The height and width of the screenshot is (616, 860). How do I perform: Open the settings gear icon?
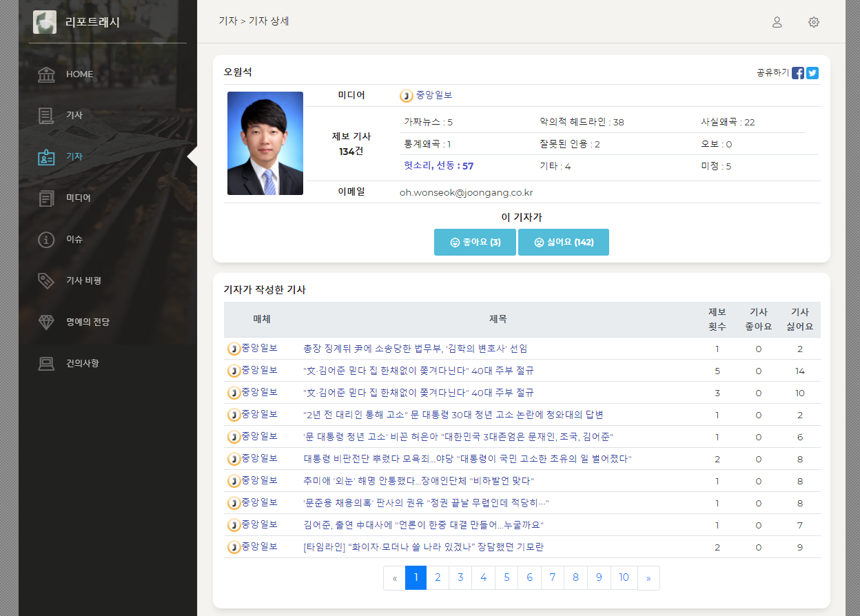814,22
